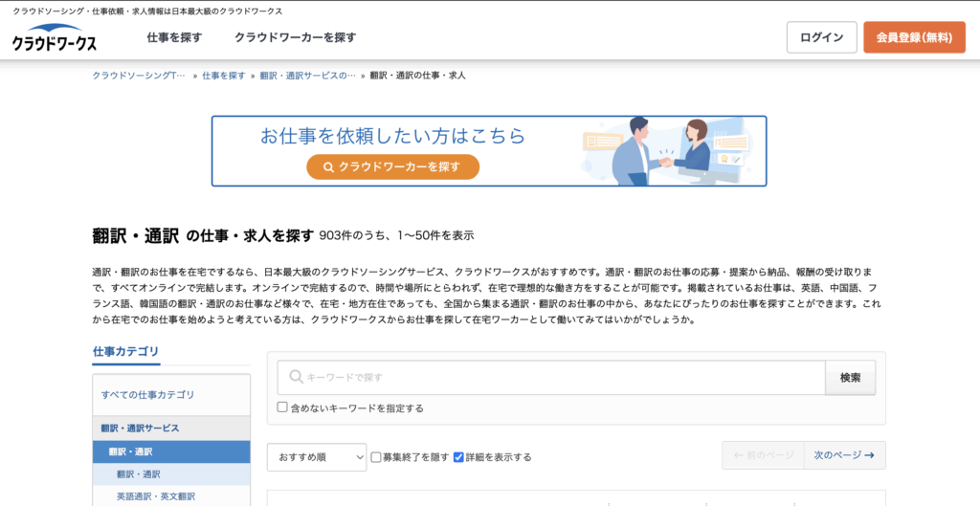Open the 翻訳・通訳サービスの… breadcrumb link
This screenshot has height=506, width=980.
point(307,76)
